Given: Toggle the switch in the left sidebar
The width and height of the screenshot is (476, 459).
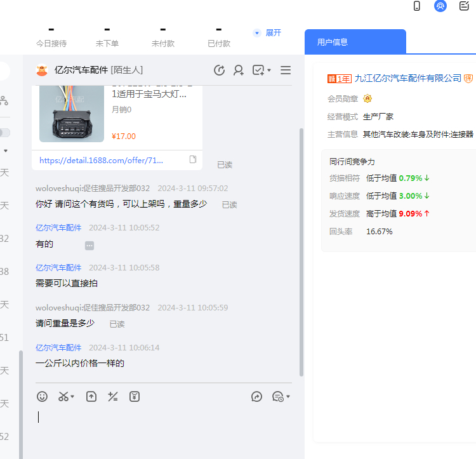Looking at the screenshot, I should click(x=4, y=132).
